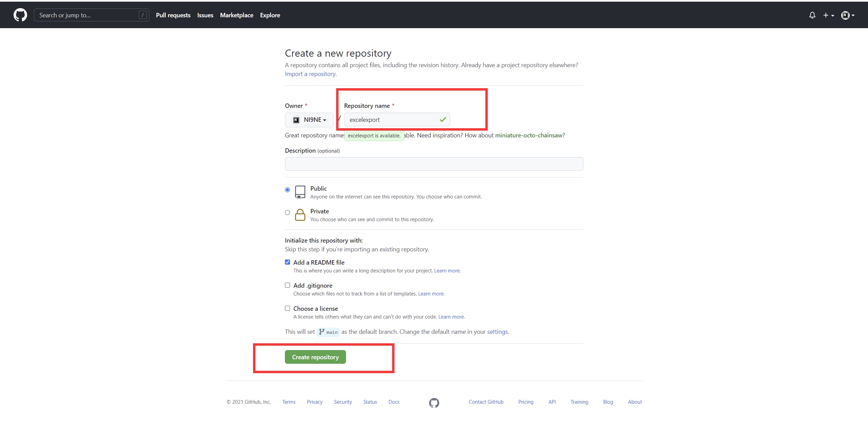Click the private repository lock icon
868x421 pixels.
coord(300,215)
